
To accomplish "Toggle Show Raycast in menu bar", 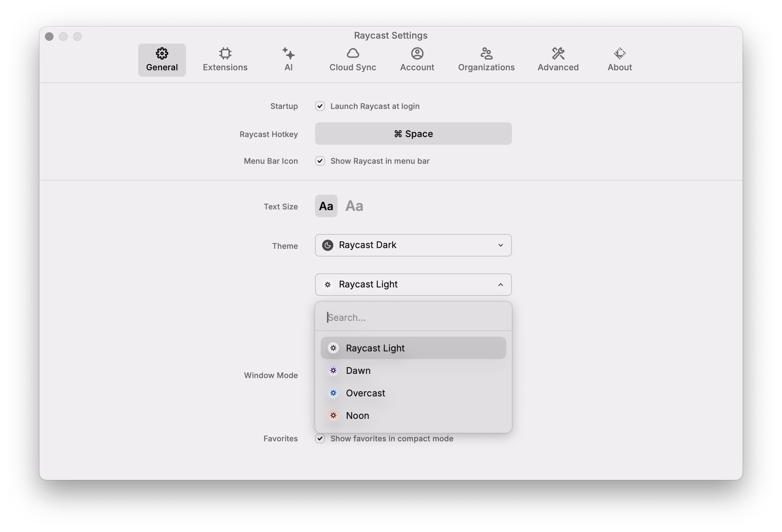I will pyautogui.click(x=320, y=161).
